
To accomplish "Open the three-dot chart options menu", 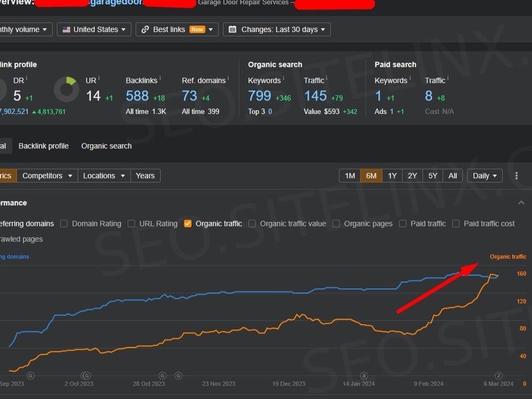I will [517, 176].
